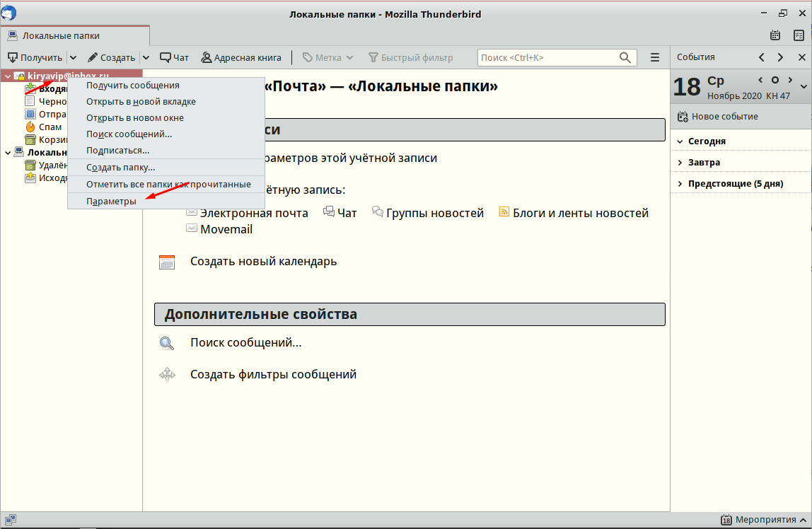Open the Удалённые folder under local folders
This screenshot has height=529, width=812.
pyautogui.click(x=46, y=165)
